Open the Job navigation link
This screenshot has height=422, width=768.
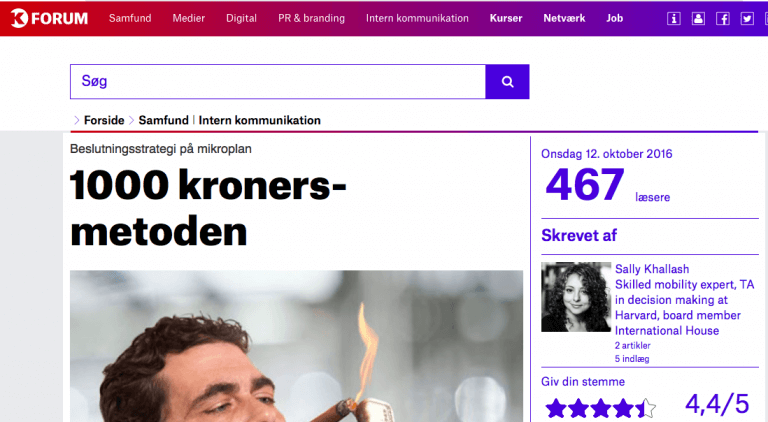[615, 18]
